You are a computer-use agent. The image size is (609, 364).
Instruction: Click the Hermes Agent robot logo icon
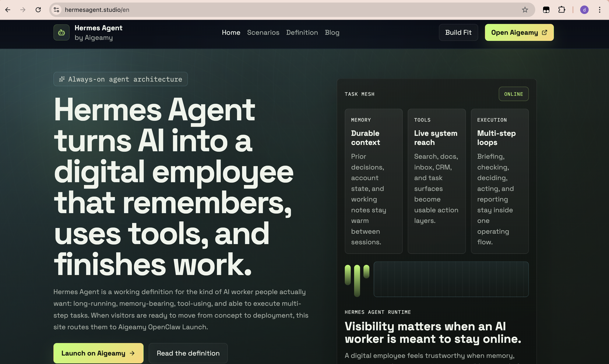tap(61, 32)
